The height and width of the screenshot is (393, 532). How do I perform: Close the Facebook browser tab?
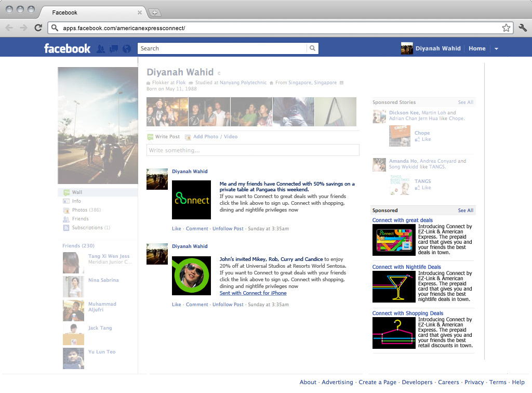139,12
